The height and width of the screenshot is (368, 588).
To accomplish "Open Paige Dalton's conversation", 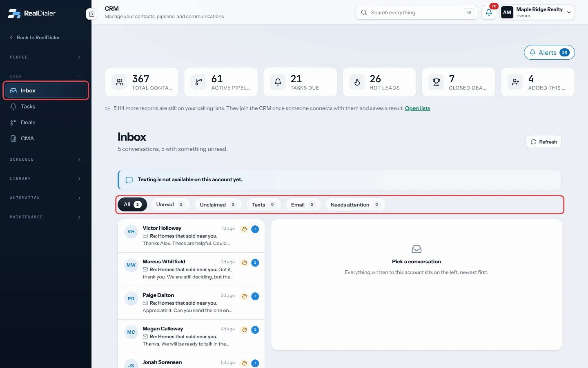I will [x=191, y=303].
